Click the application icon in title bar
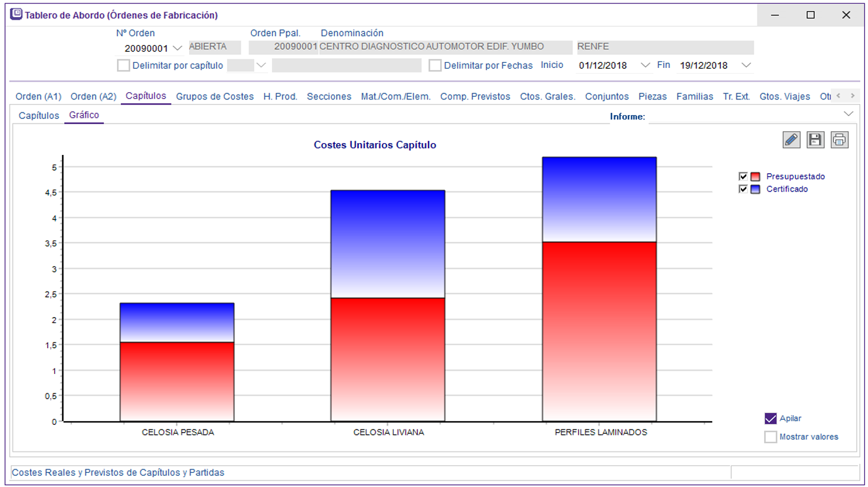 point(16,14)
